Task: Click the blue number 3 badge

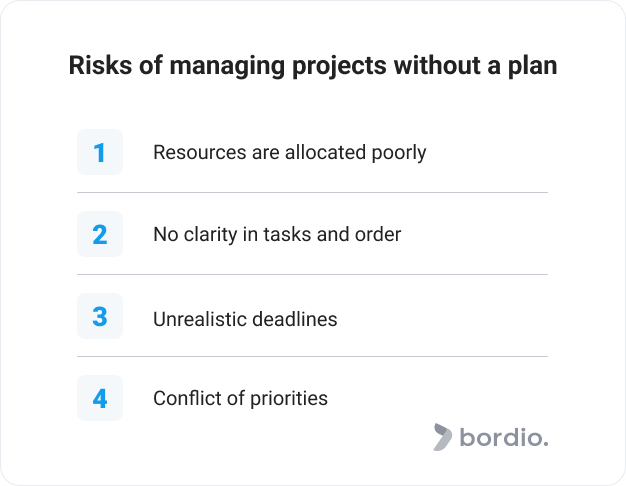Action: pos(100,316)
